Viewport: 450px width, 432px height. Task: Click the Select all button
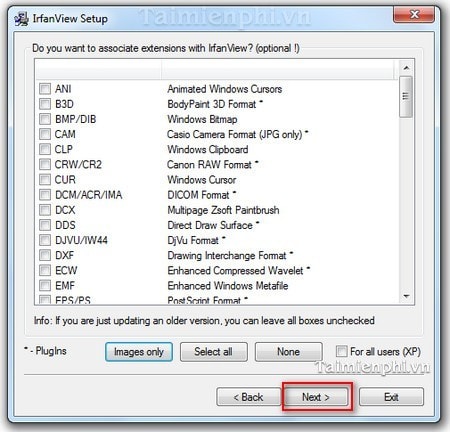[214, 352]
